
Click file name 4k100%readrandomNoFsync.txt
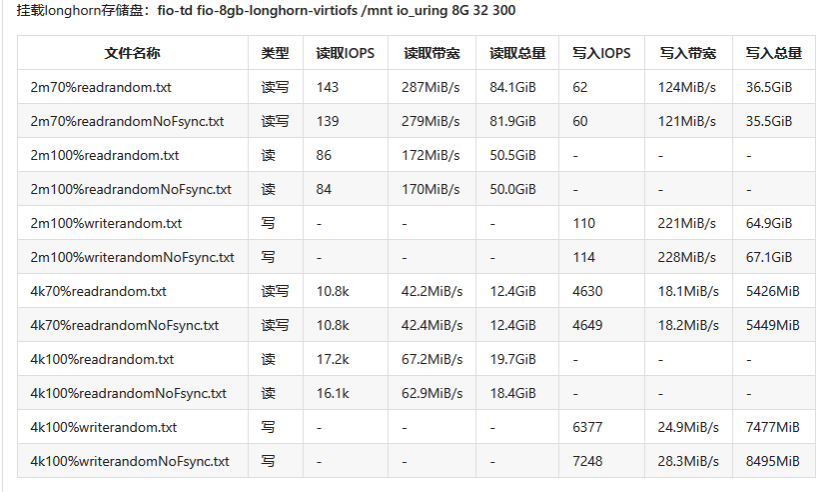click(128, 393)
